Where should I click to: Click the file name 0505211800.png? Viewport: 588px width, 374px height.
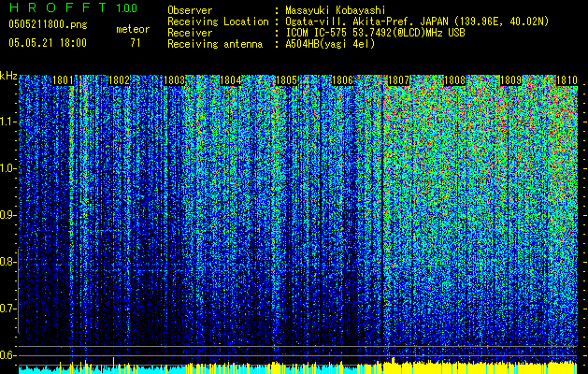[x=48, y=24]
